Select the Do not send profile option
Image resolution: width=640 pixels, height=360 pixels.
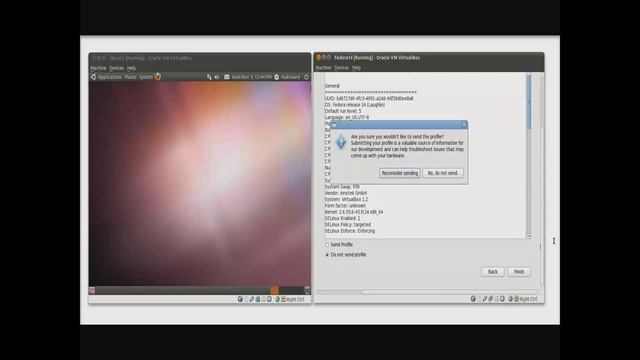[x=345, y=255]
